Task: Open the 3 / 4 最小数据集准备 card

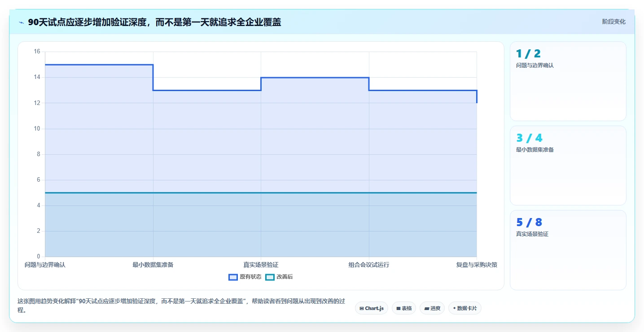Action: 568,166
